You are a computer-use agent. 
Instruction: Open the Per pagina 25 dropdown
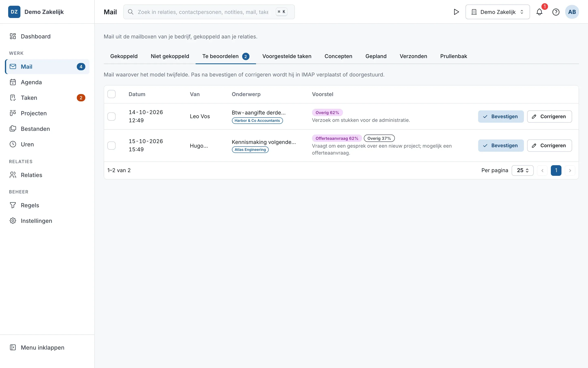tap(522, 170)
